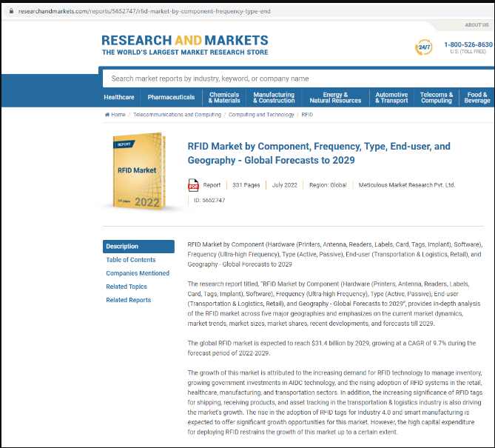Focus the market reports search field
495x448 pixels.
point(298,78)
